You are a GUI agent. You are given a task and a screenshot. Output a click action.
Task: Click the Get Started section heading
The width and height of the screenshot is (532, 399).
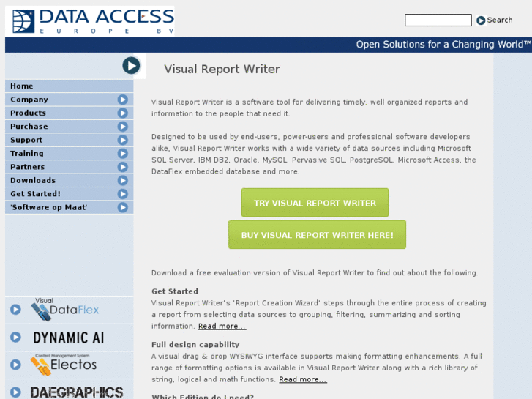point(175,291)
